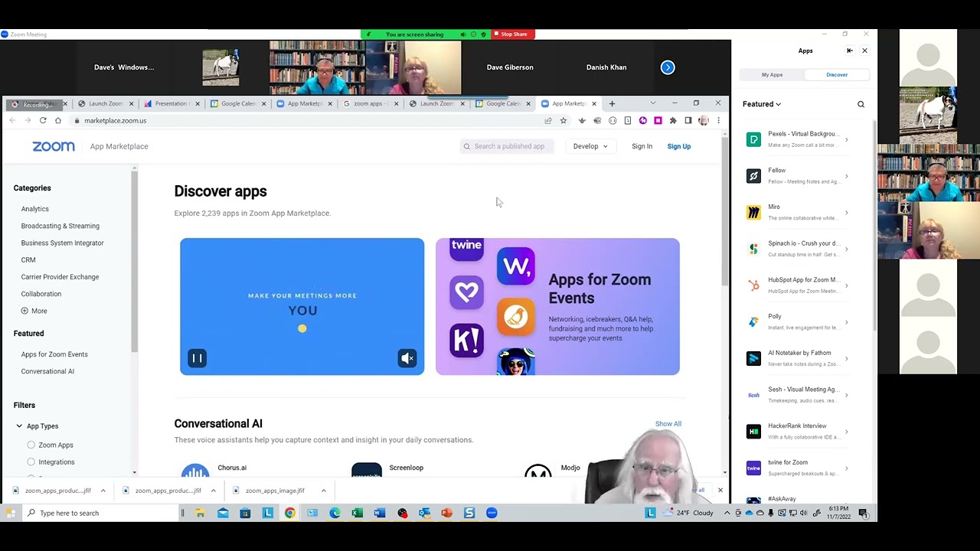Click Sign Up link
980x551 pixels.
(x=678, y=146)
